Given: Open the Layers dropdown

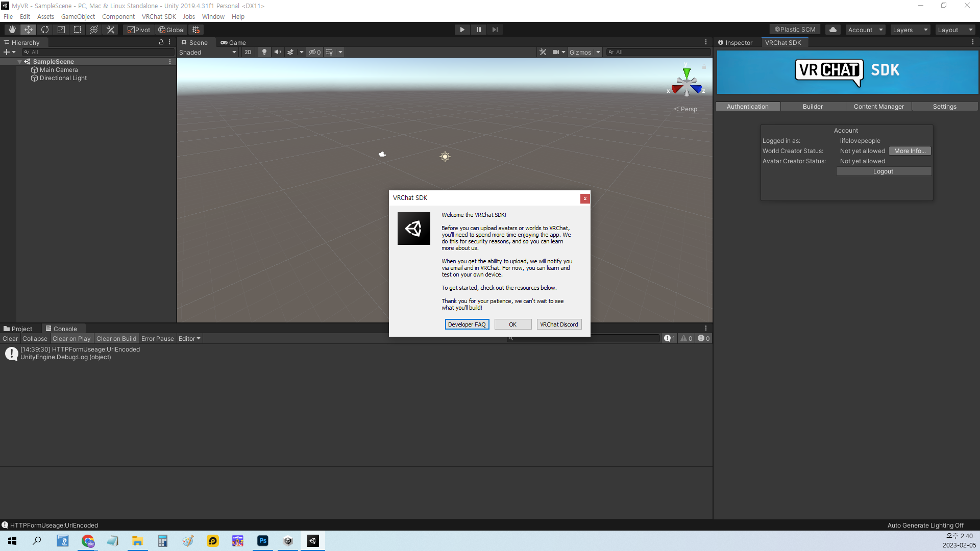Looking at the screenshot, I should pyautogui.click(x=910, y=30).
